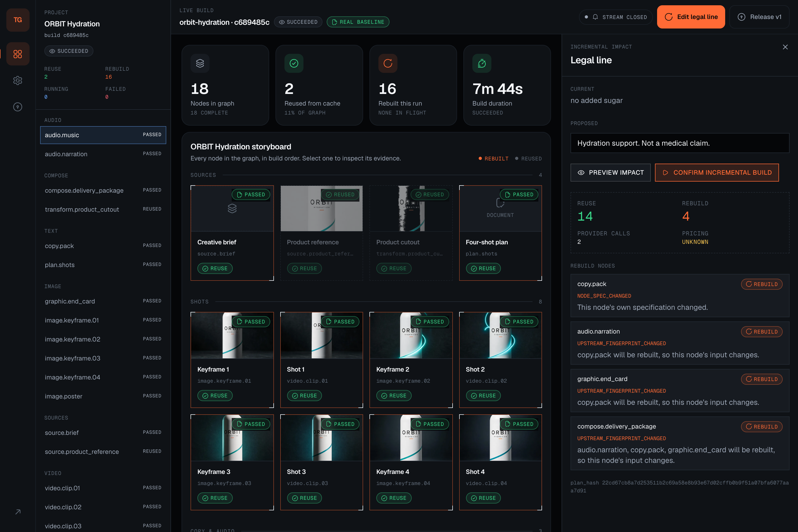The image size is (798, 532).
Task: Close the Incremental Impact panel
Action: [x=785, y=47]
